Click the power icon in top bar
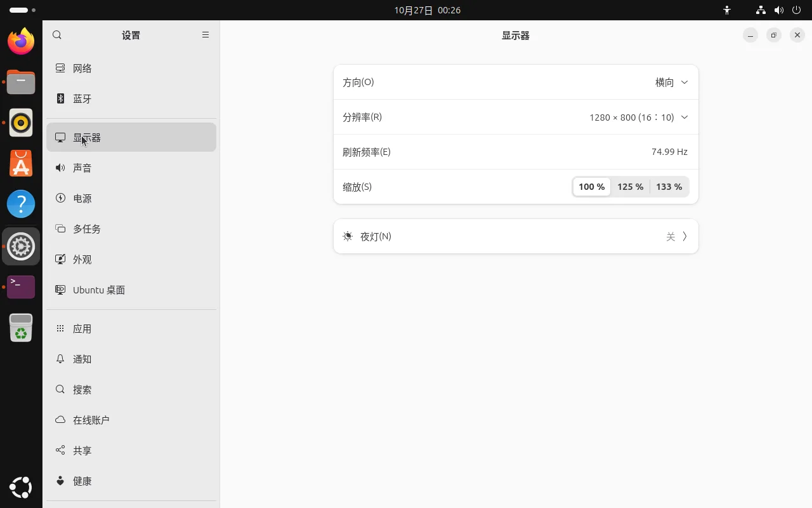The height and width of the screenshot is (508, 812). 796,10
